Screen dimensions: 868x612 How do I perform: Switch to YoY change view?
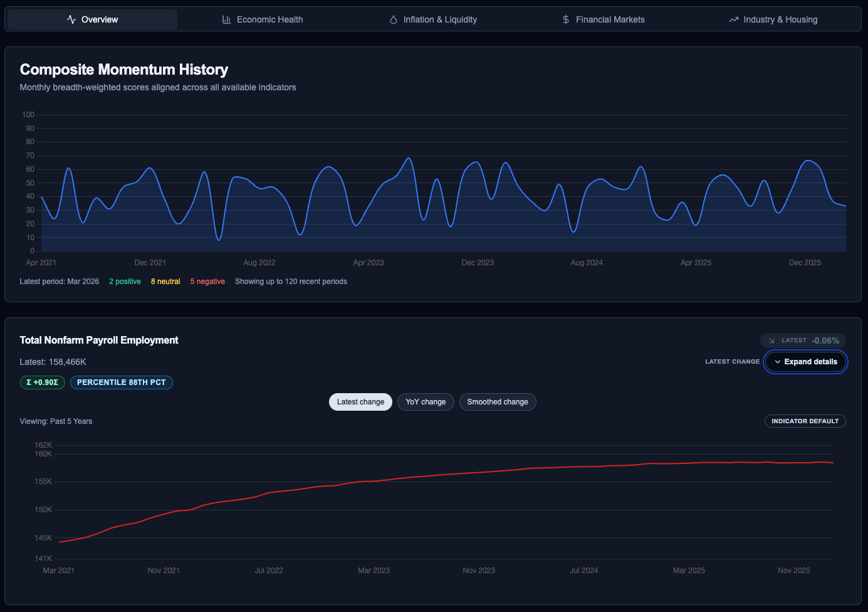click(426, 402)
